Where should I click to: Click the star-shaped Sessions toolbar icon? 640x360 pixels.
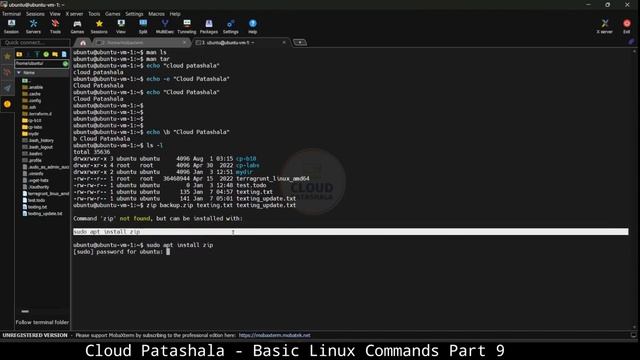pos(99,26)
